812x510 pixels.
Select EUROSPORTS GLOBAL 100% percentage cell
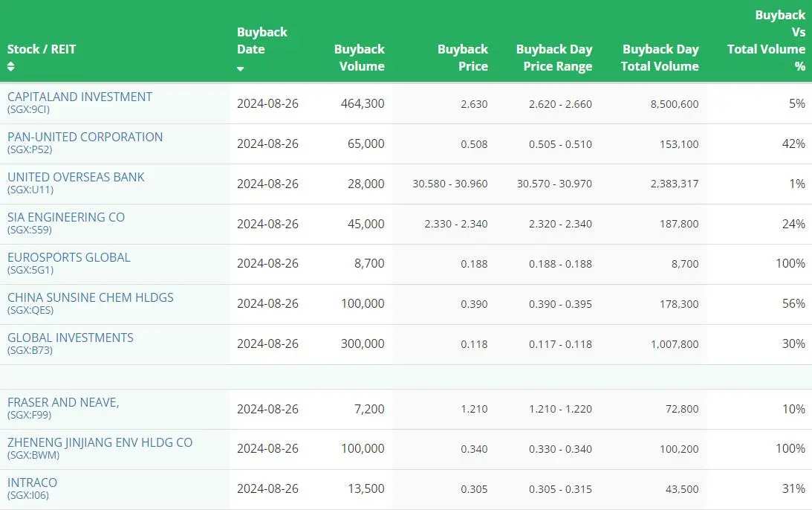[790, 263]
